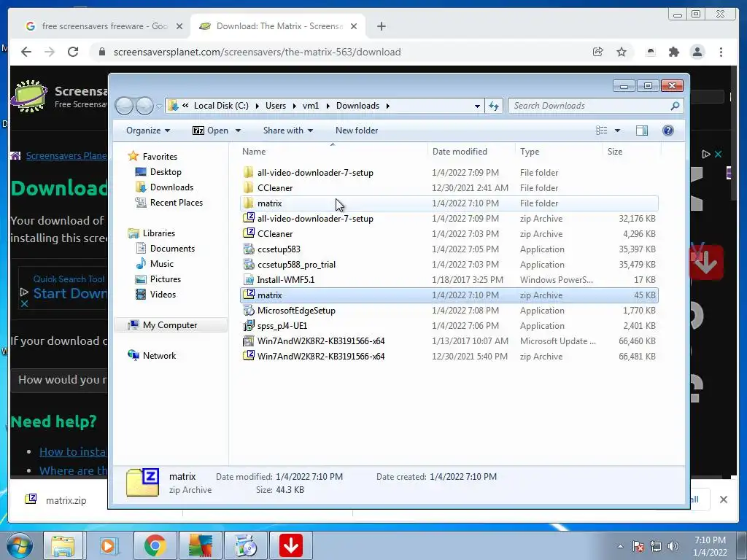Sort by Date modified column header
747x560 pixels.
tap(471, 152)
